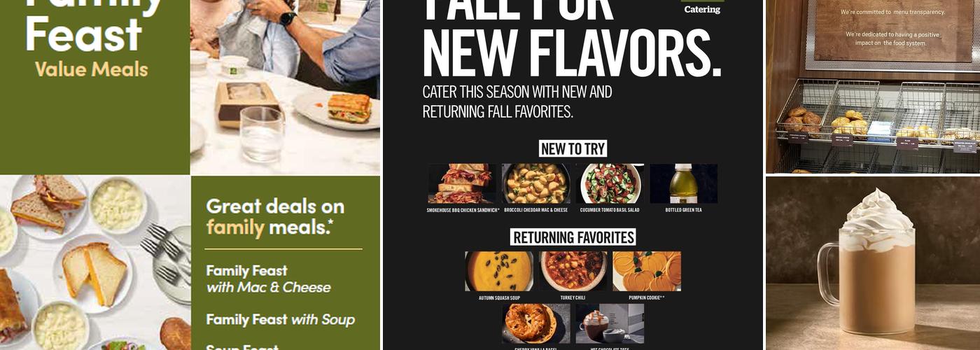Click the Pumpkin Cookie picture
This screenshot has height=350, width=980.
coord(647,272)
